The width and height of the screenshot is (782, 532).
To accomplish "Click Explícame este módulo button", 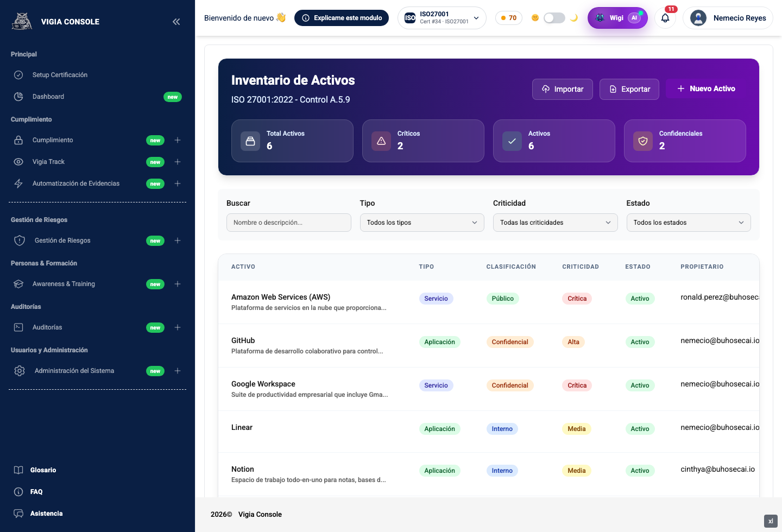I will 342,18.
